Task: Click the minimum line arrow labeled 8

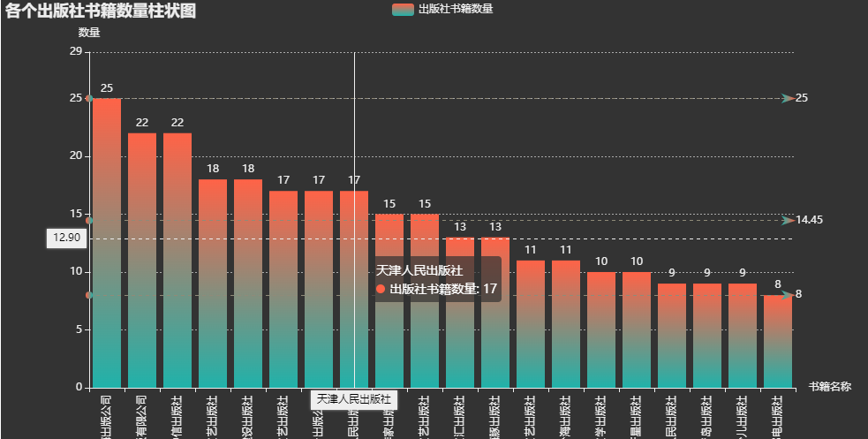Action: (788, 295)
